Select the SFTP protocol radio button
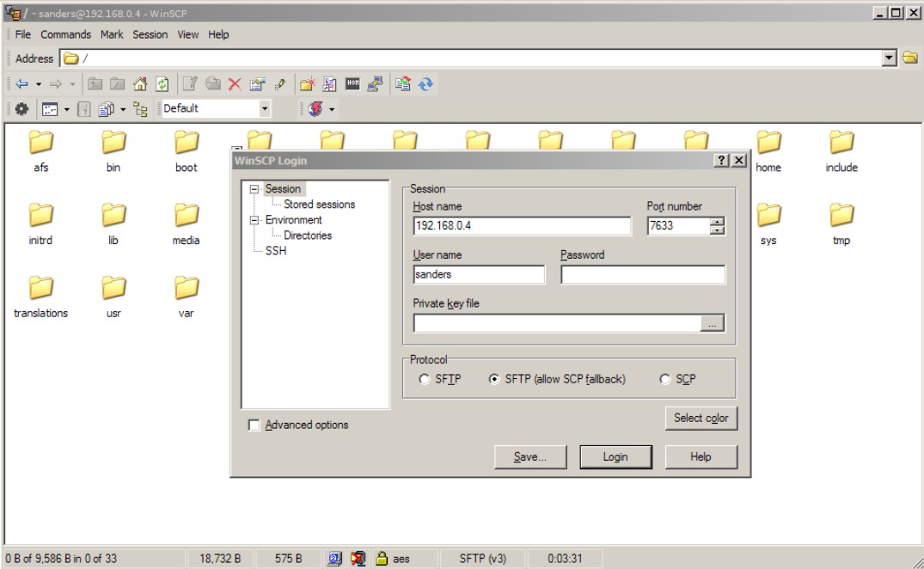This screenshot has height=569, width=924. pos(425,379)
